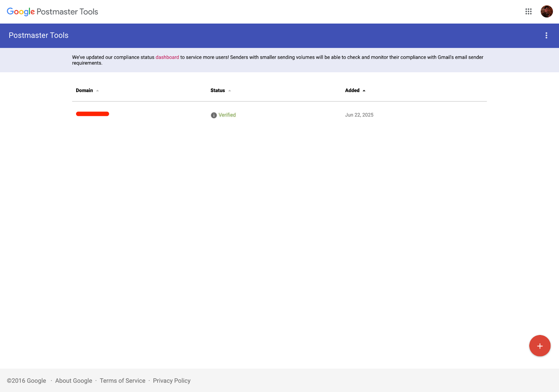This screenshot has width=559, height=392.
Task: Open the Privacy Policy link
Action: 172,380
